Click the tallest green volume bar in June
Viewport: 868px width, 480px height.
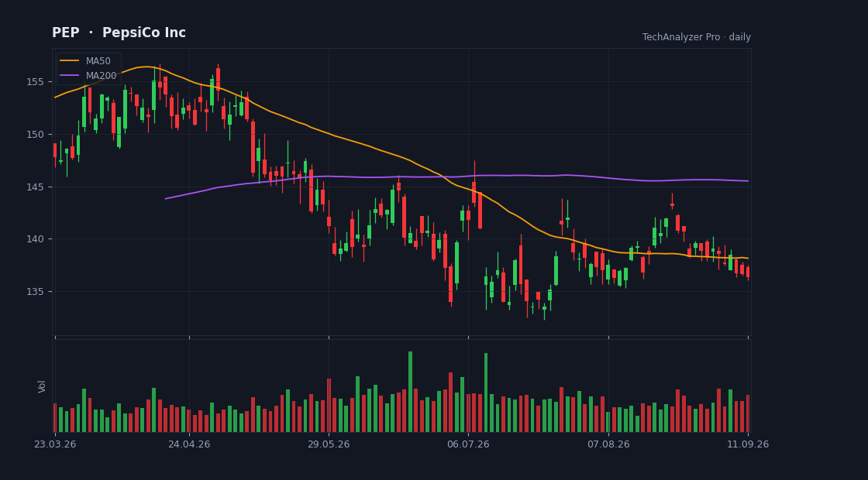410,392
